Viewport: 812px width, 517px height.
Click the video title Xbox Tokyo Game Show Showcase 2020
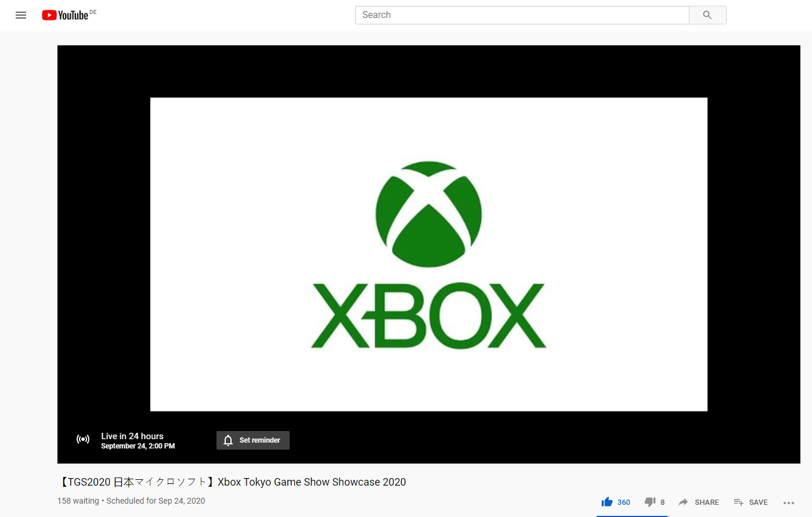(233, 482)
